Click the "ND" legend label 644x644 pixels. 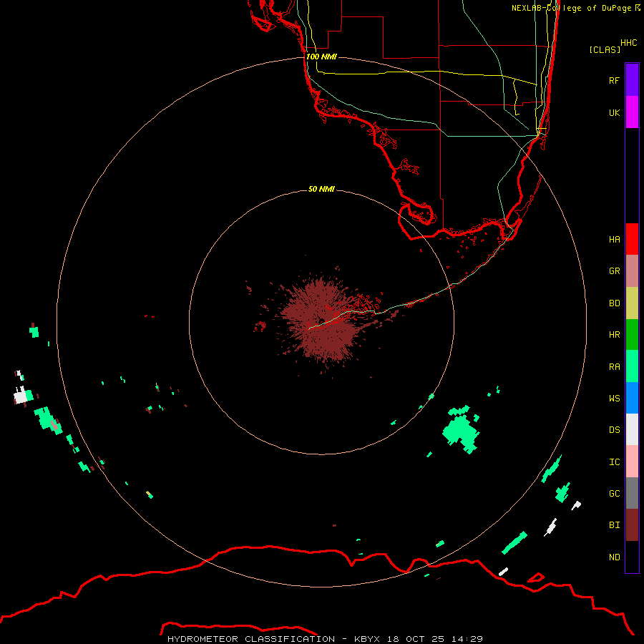coord(614,557)
